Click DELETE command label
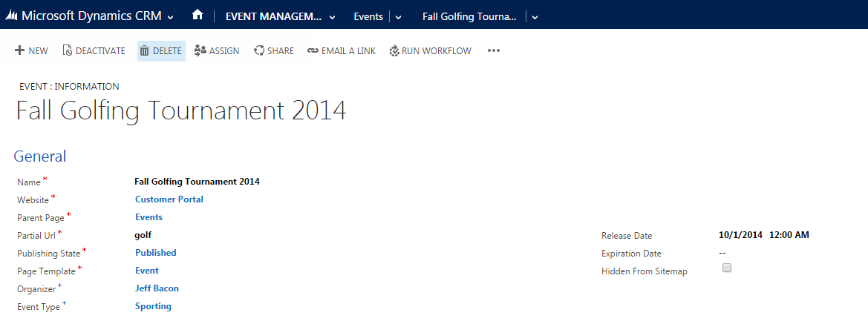 [167, 51]
